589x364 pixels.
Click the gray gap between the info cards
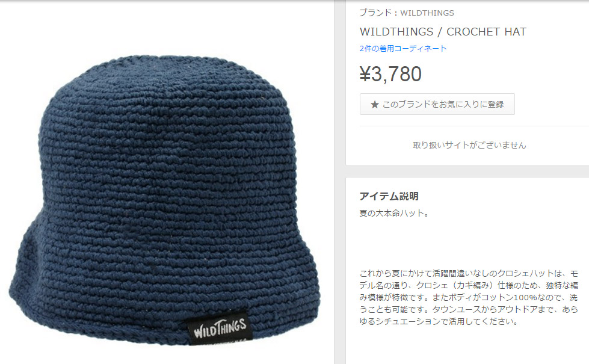pos(467,171)
